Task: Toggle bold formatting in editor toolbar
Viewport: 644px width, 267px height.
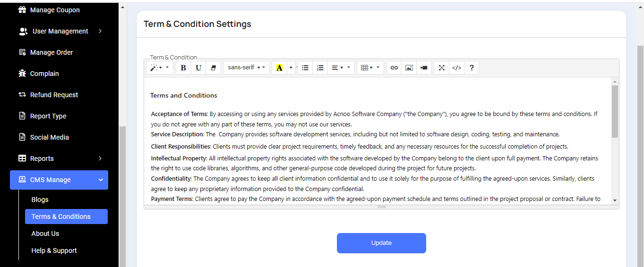Action: [x=183, y=68]
